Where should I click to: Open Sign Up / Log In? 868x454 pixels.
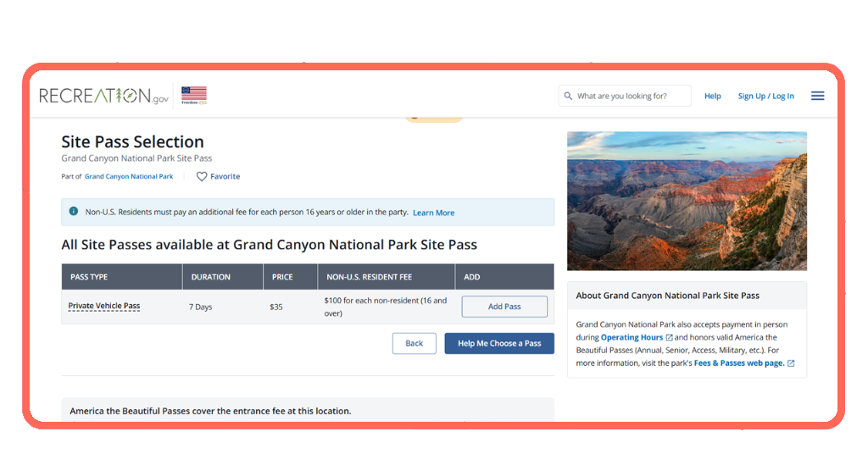[765, 96]
